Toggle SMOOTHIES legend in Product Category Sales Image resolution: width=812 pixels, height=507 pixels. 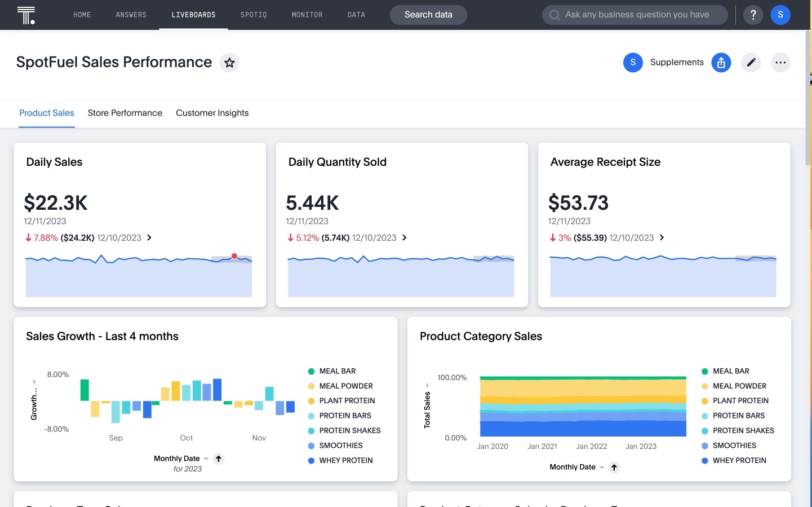coord(729,446)
